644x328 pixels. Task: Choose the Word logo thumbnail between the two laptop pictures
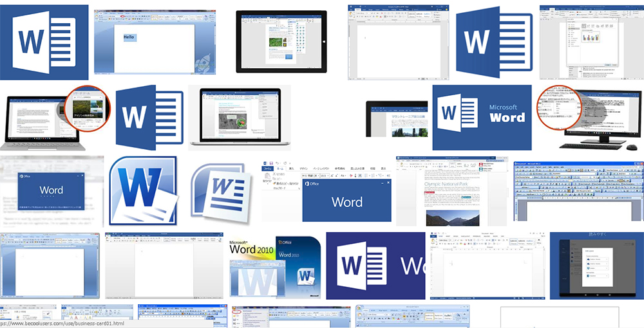tap(149, 118)
